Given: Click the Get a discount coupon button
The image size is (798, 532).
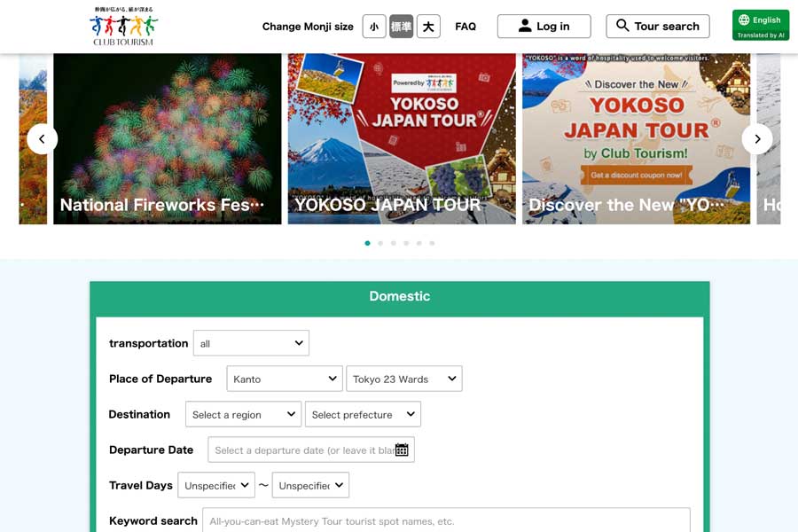Looking at the screenshot, I should pyautogui.click(x=636, y=176).
